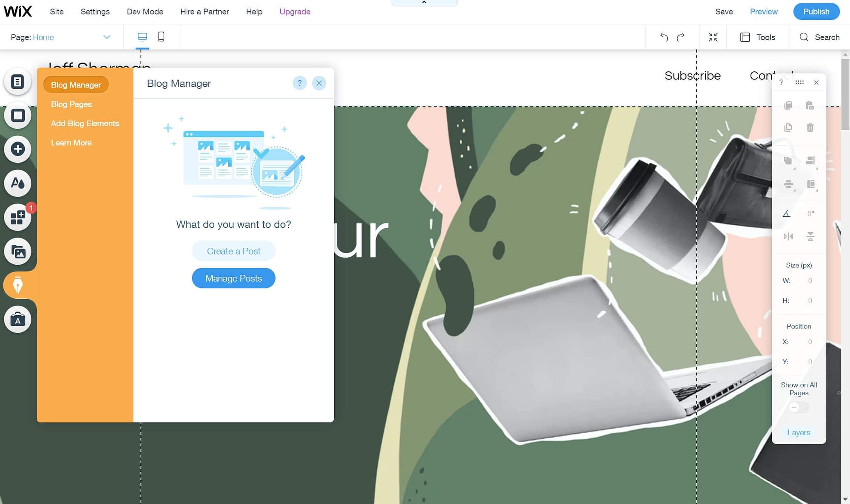Open the Tools panel menu
Screen dimensions: 850x504
pyautogui.click(x=758, y=37)
